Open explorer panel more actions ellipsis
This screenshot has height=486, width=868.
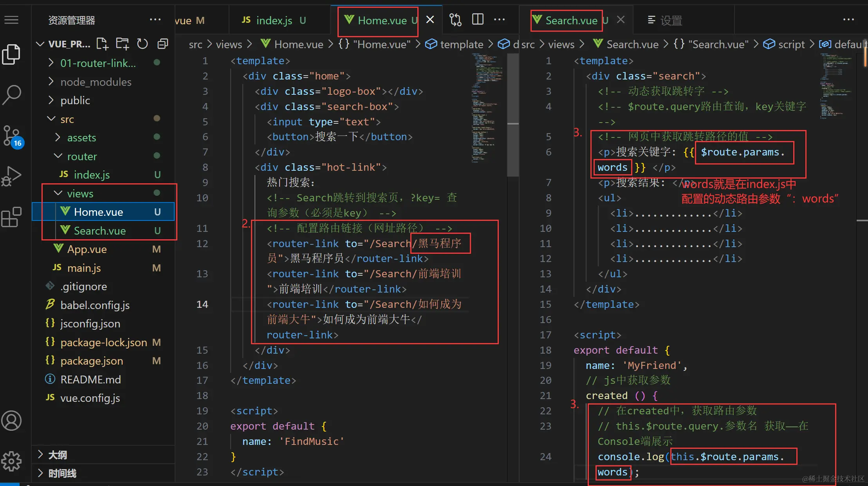pyautogui.click(x=155, y=20)
